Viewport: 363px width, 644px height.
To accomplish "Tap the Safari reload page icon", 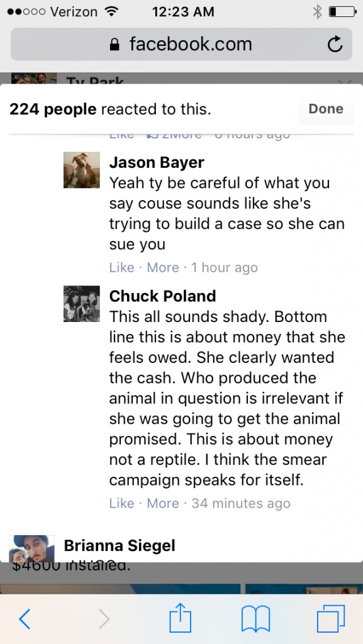I will coord(335,45).
